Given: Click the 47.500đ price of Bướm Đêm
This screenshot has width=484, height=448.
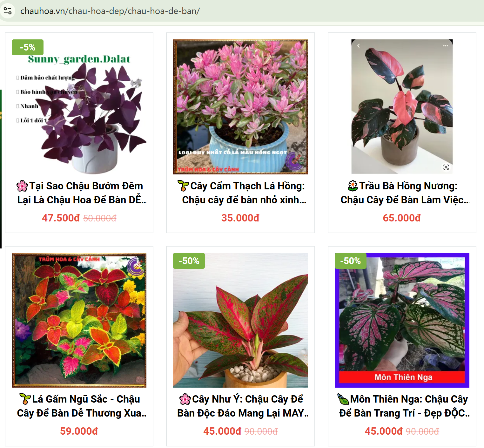Looking at the screenshot, I should pyautogui.click(x=61, y=218).
